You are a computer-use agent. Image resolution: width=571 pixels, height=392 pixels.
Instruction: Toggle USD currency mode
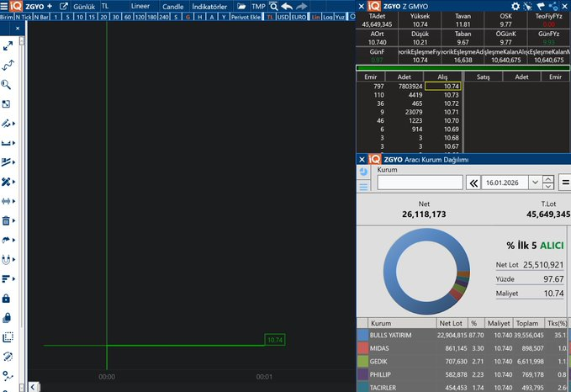pos(283,17)
